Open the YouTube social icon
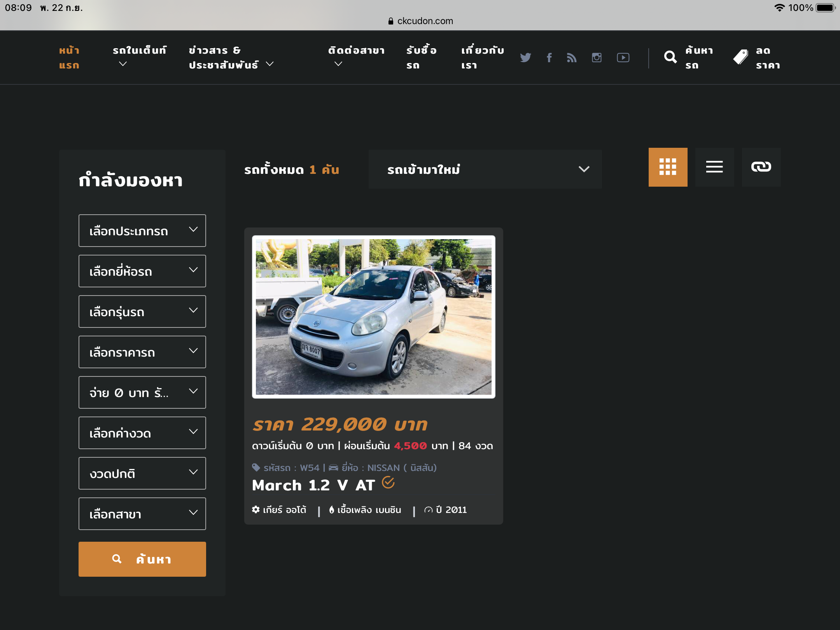840x630 pixels. (623, 58)
